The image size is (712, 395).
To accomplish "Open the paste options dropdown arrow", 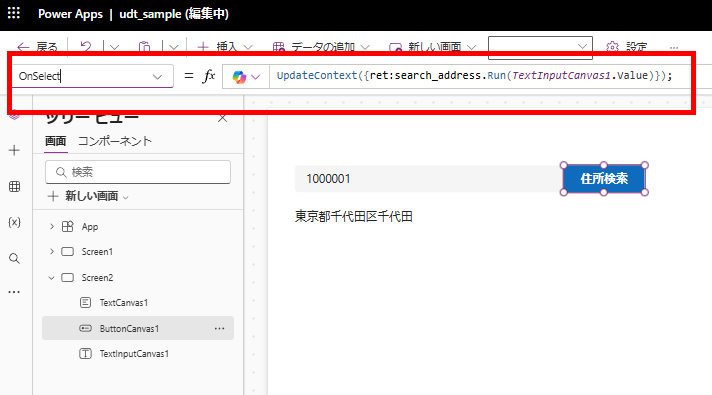I will click(173, 47).
